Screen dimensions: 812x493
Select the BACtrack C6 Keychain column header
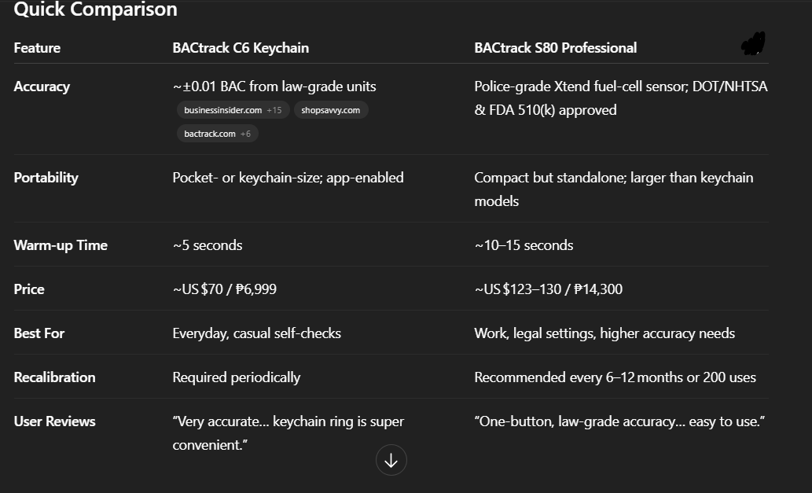click(240, 48)
